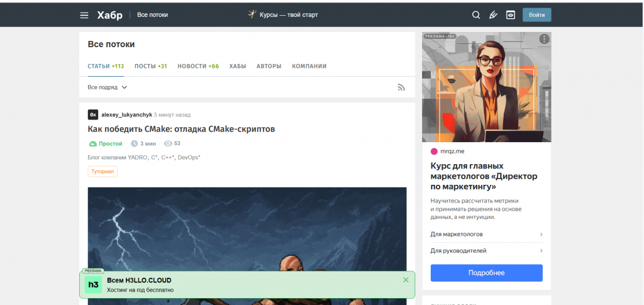Click the green Простой difficulty icon

[93, 143]
